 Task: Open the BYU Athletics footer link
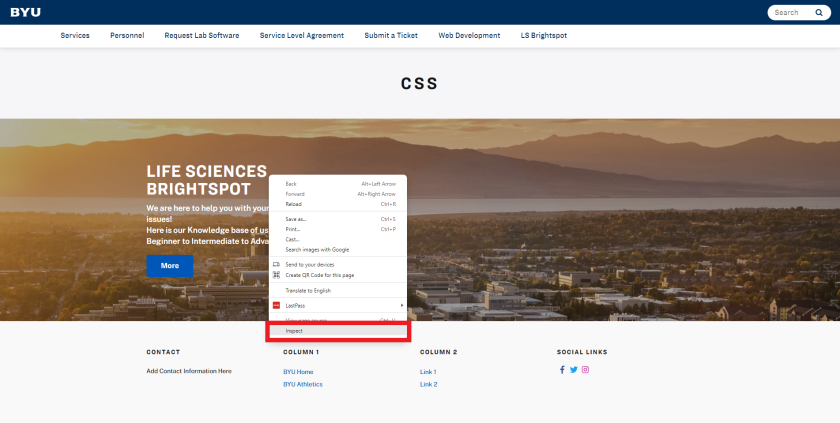[303, 384]
